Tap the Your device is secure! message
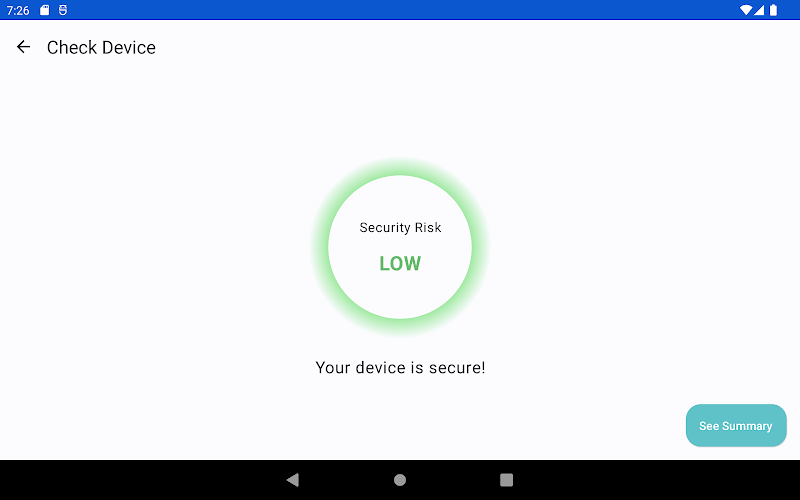Screen dimensions: 800x500 [x=400, y=367]
